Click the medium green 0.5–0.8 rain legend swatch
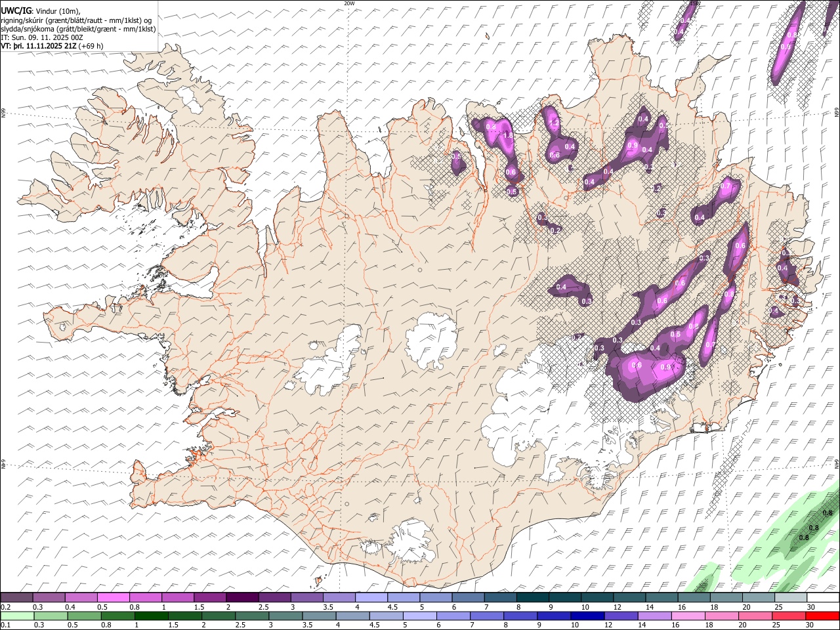Image resolution: width=840 pixels, height=630 pixels. pos(85,616)
